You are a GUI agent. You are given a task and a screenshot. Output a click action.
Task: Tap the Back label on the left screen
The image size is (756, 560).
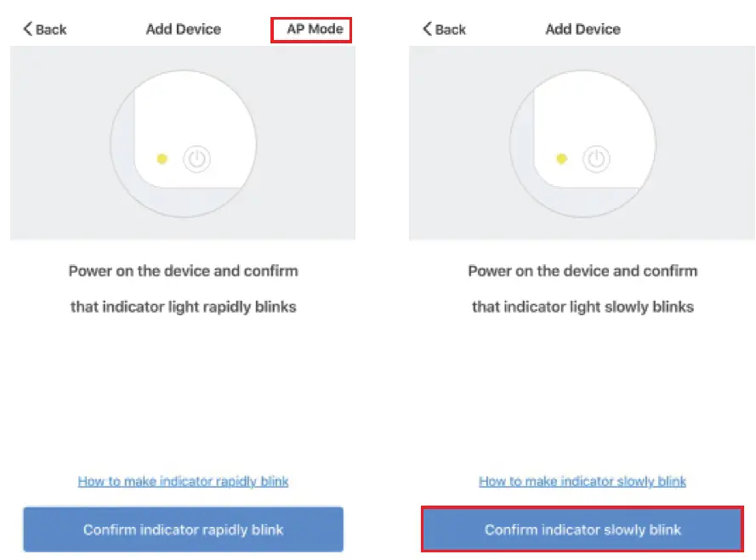click(x=51, y=30)
